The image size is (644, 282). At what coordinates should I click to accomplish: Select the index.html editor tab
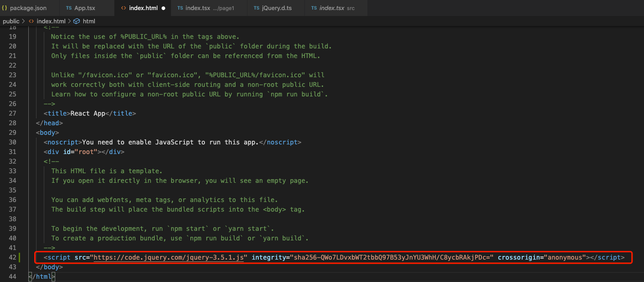142,8
